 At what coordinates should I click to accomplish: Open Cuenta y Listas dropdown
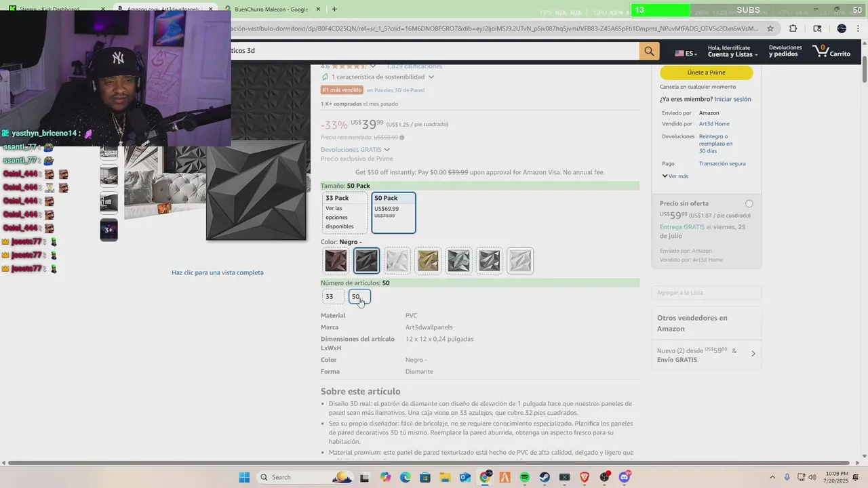pos(733,51)
